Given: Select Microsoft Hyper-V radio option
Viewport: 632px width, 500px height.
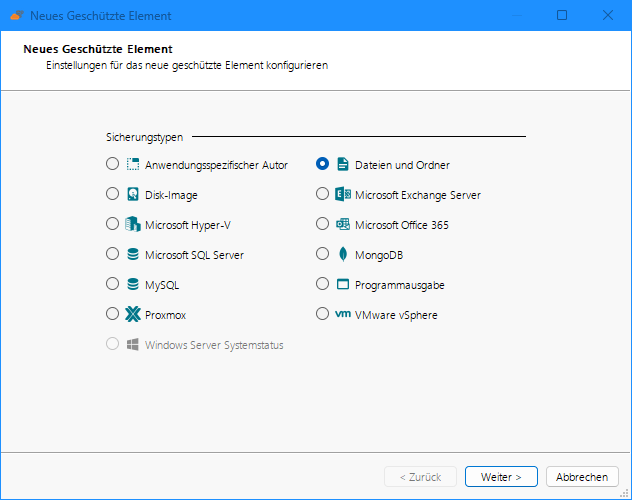Looking at the screenshot, I should pyautogui.click(x=112, y=224).
